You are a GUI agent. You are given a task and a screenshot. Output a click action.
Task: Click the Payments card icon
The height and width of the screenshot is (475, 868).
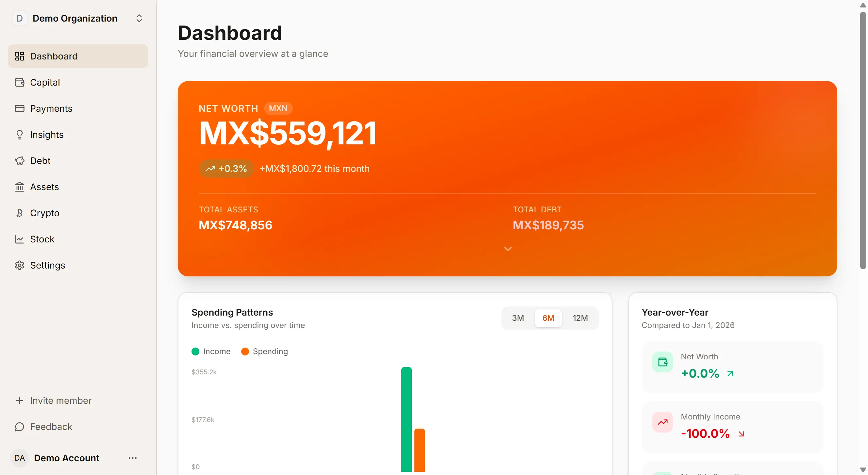(20, 108)
